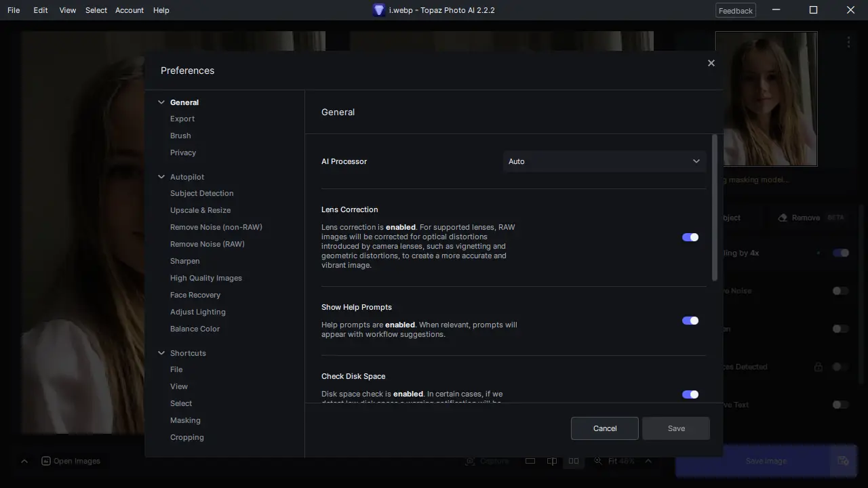
Task: Click the Topaz Photo AI logo in title bar
Action: [x=379, y=10]
